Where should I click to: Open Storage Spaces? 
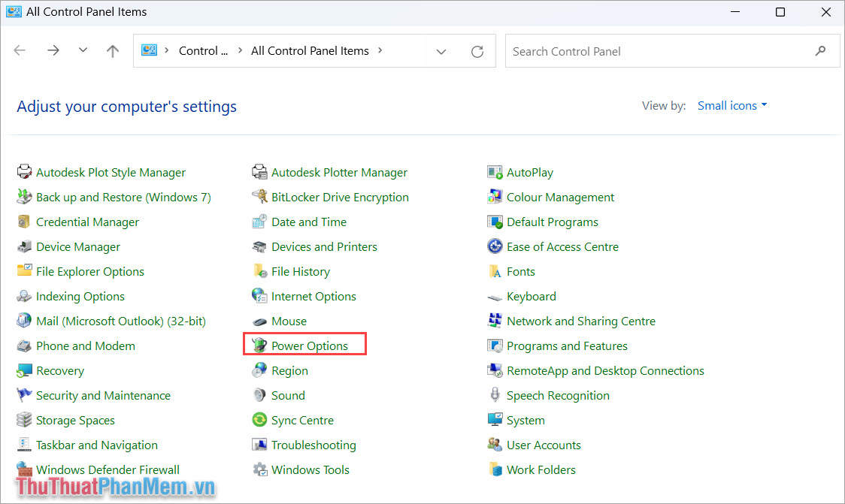pos(74,419)
